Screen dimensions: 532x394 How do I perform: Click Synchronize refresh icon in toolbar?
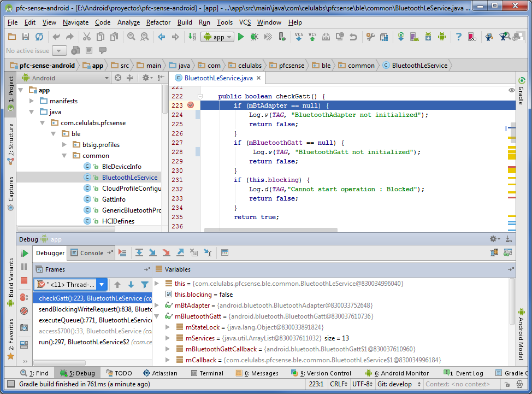(39, 37)
